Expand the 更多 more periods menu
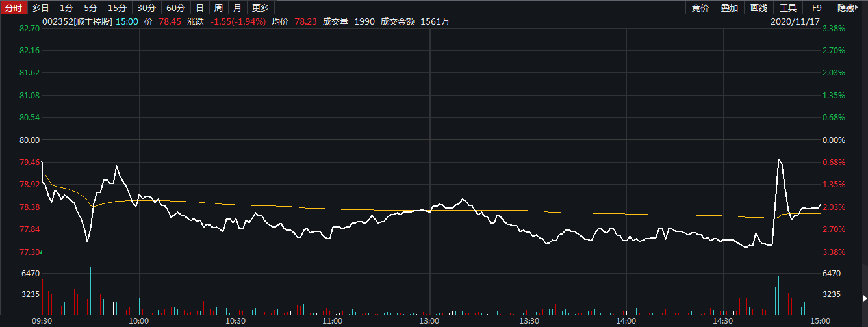The width and height of the screenshot is (868, 327). click(x=261, y=8)
